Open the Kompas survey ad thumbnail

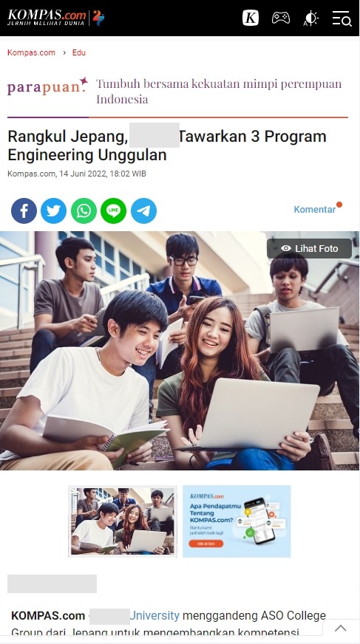tap(237, 521)
